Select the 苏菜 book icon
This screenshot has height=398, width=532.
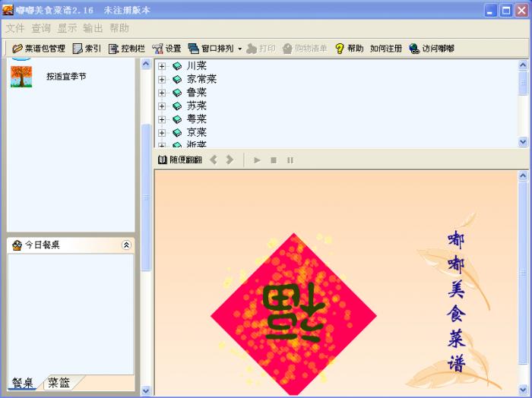tap(177, 106)
